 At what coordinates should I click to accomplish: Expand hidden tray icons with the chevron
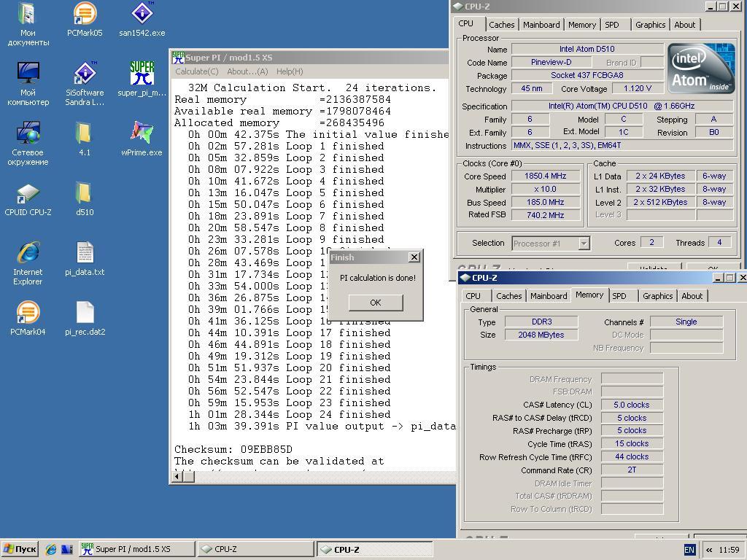point(709,550)
